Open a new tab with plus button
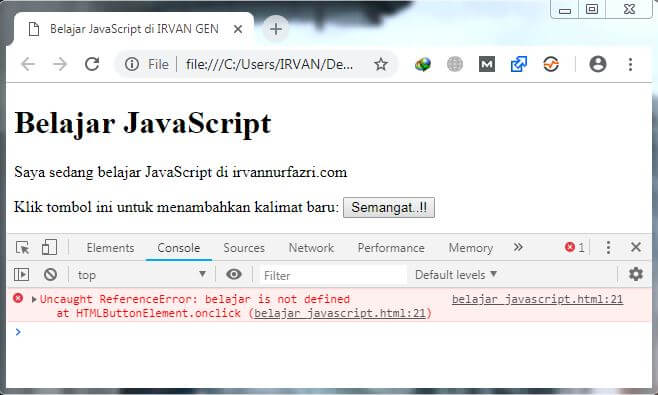The image size is (658, 395). 276,29
